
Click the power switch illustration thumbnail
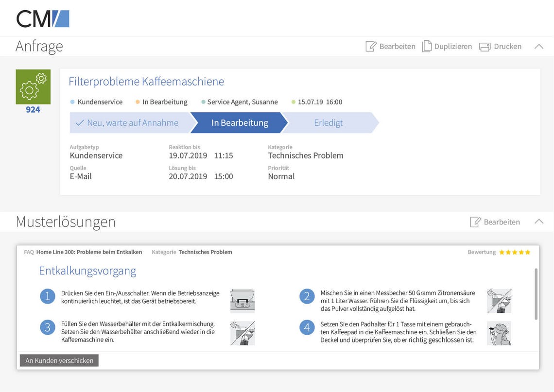(x=242, y=301)
